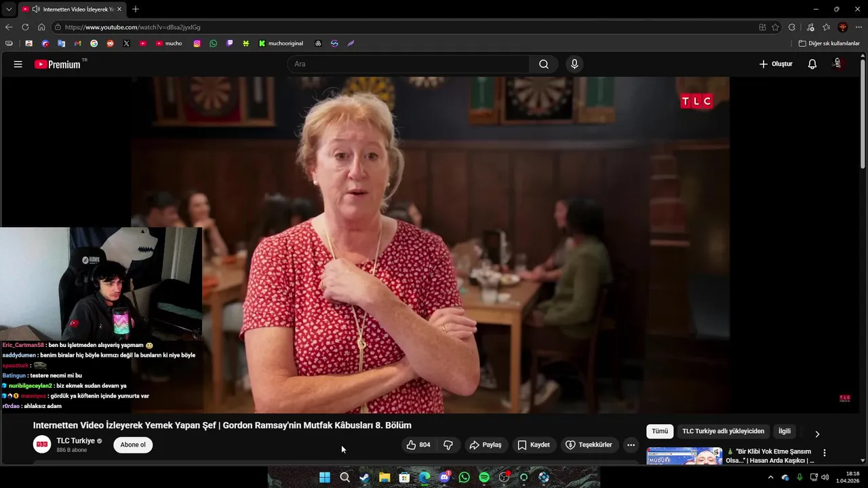Open the TLC Turkiye channel name link

click(x=75, y=441)
